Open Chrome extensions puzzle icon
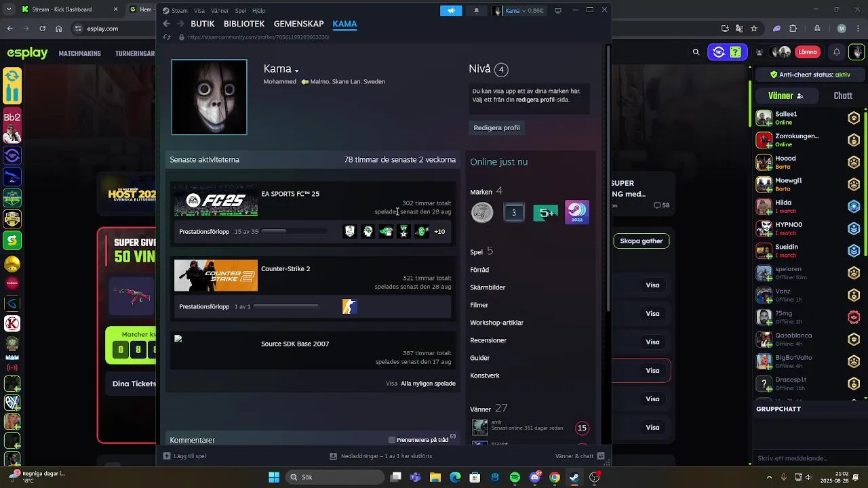The height and width of the screenshot is (488, 868). [x=793, y=28]
